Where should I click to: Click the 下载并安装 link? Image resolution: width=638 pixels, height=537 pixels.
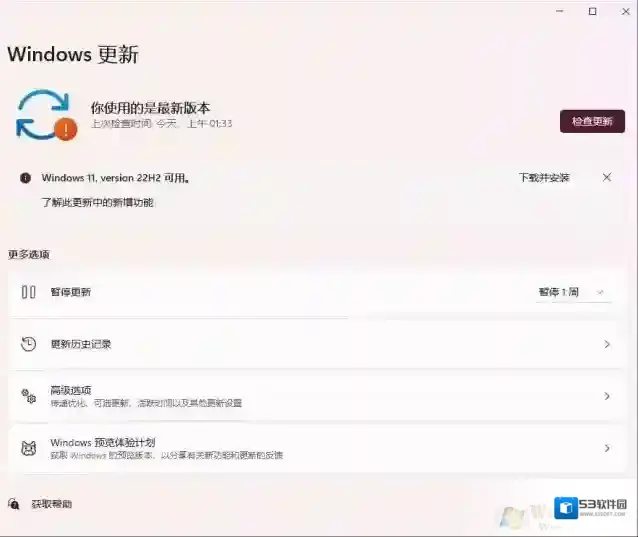(x=543, y=178)
